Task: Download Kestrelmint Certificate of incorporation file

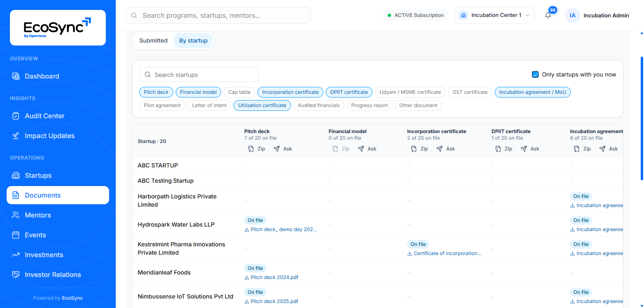Action: pyautogui.click(x=444, y=253)
